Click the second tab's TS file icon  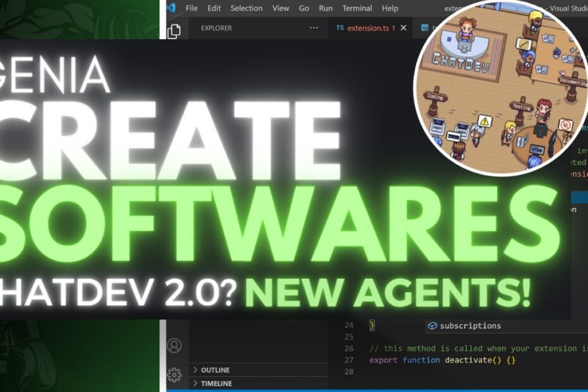(424, 28)
